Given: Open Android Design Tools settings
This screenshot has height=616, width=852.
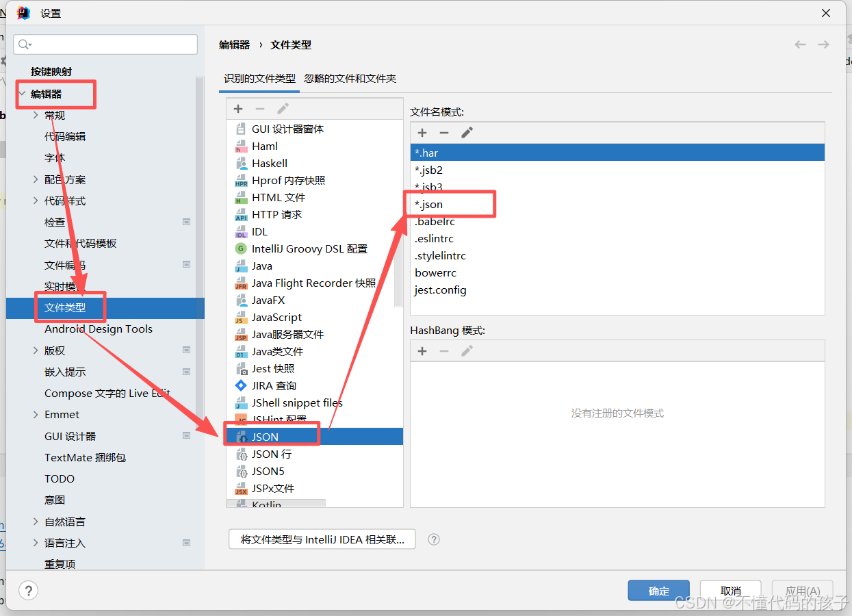Looking at the screenshot, I should 99,329.
